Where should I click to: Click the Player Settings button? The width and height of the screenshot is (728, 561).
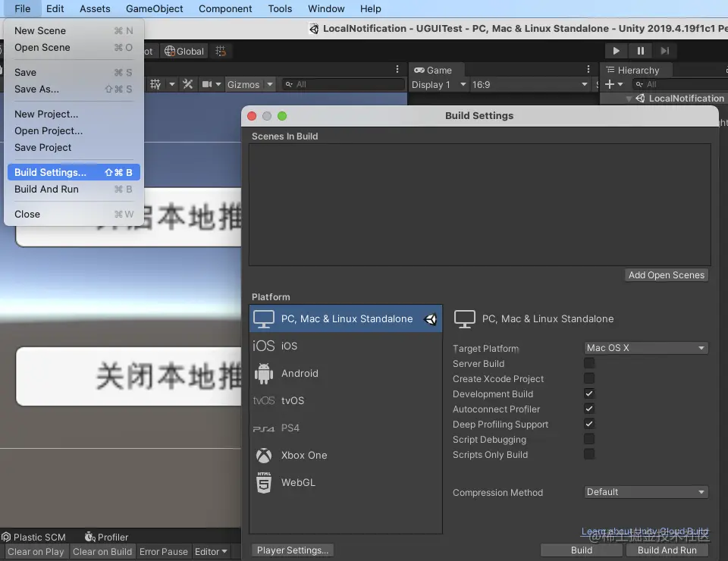click(x=293, y=550)
